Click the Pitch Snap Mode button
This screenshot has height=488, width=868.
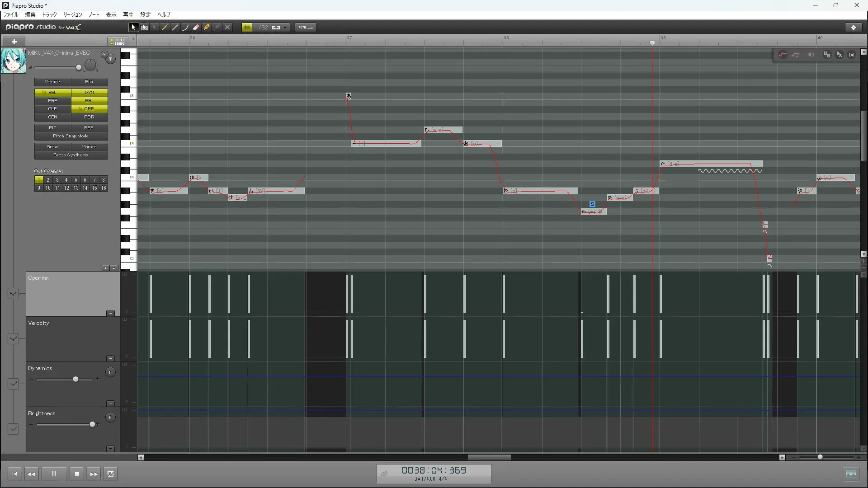pos(71,136)
